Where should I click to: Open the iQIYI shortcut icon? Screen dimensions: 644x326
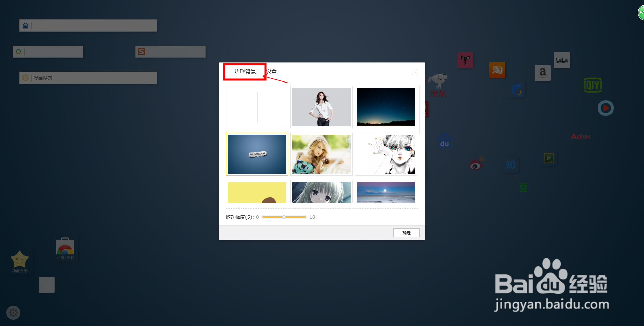click(593, 85)
